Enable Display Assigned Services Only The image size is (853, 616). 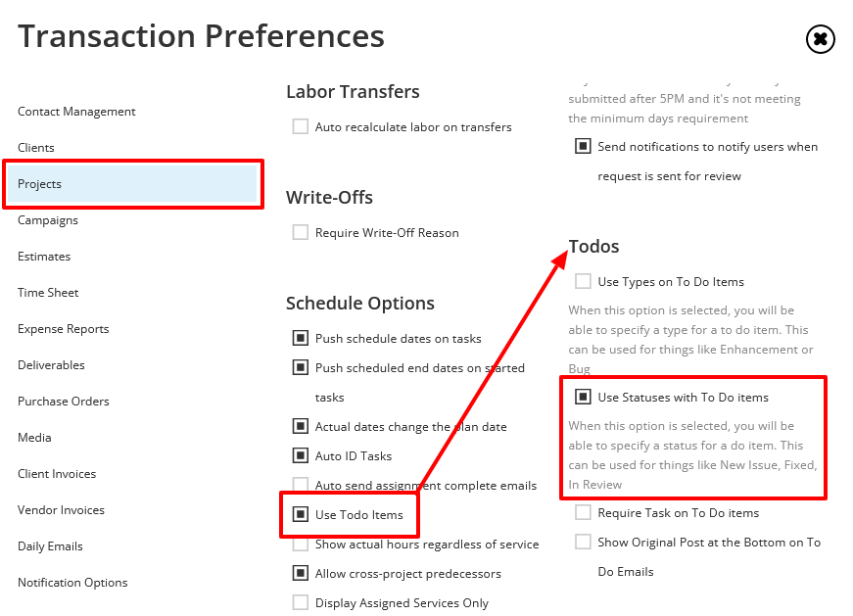(301, 601)
